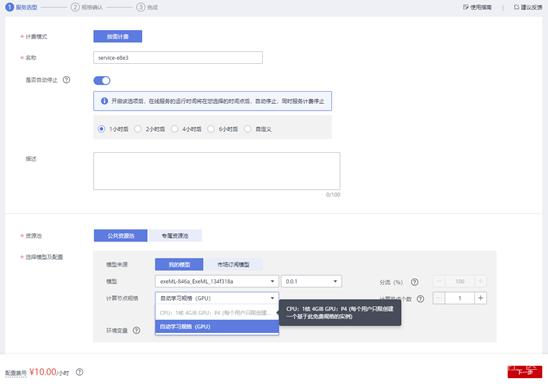The width and height of the screenshot is (548, 387).
Task: Open the usage guide link icon at top right
Action: [x=466, y=7]
